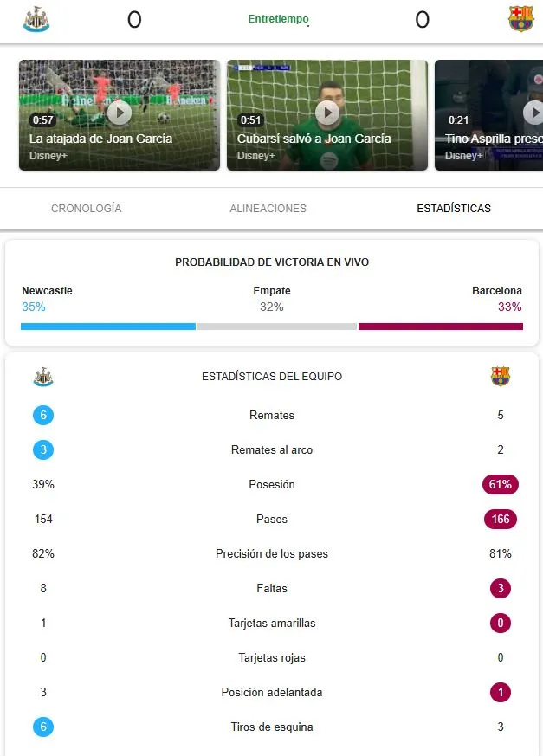Click the maroon Barcelona win probability bar
The width and height of the screenshot is (543, 756).
click(440, 326)
